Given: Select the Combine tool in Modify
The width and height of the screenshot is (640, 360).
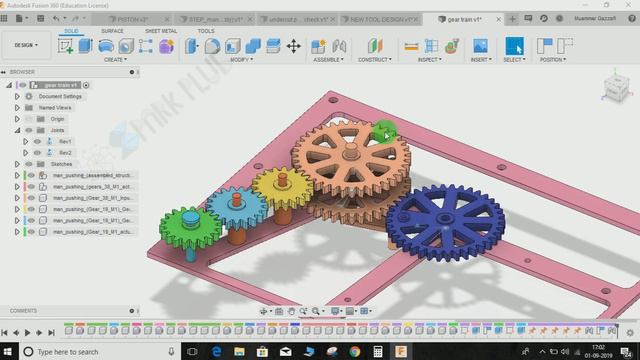Looking at the screenshot, I should tap(253, 46).
